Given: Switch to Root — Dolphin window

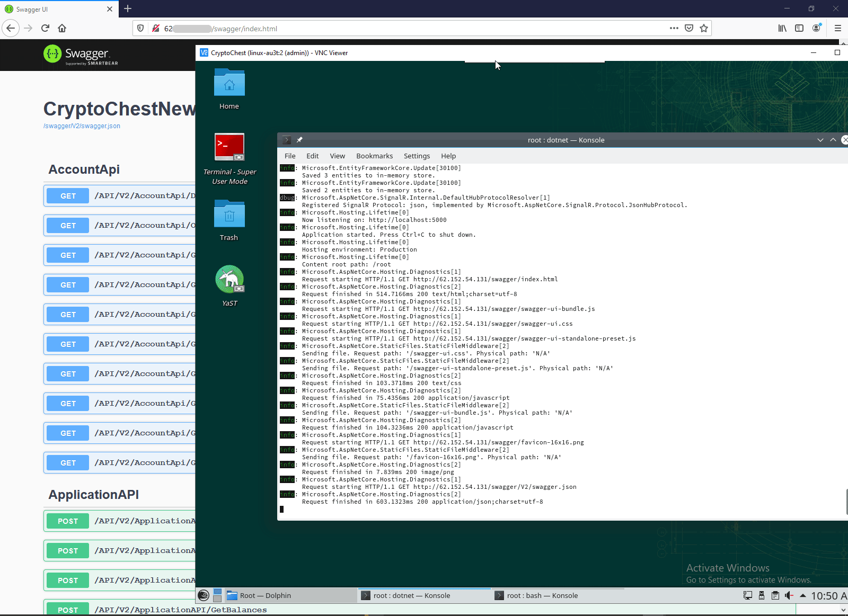Looking at the screenshot, I should pyautogui.click(x=290, y=595).
